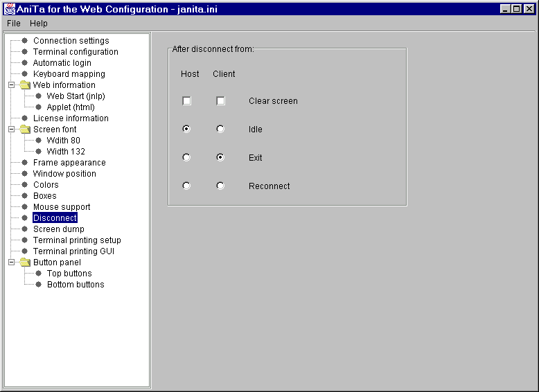Image resolution: width=539 pixels, height=392 pixels.
Task: Collapse the Screen font folder
Action: click(x=11, y=130)
